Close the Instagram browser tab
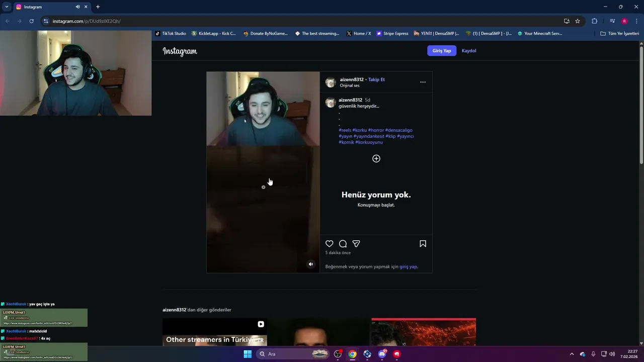This screenshot has height=362, width=644. [86, 7]
